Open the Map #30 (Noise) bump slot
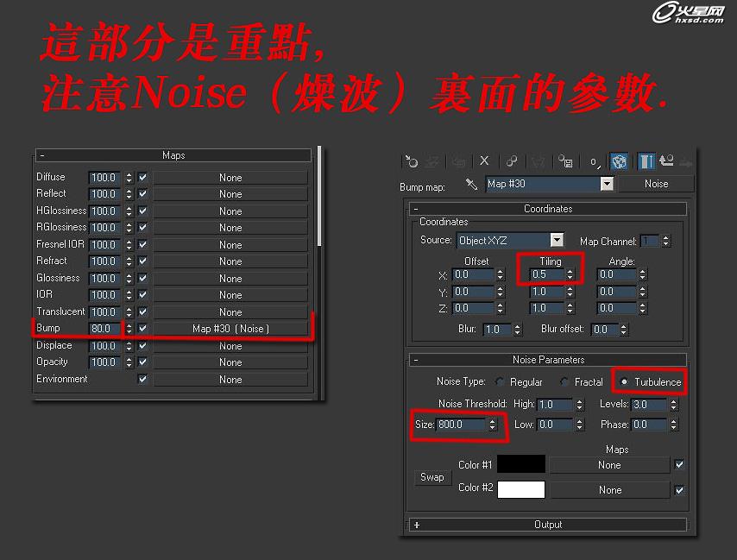 tap(230, 329)
